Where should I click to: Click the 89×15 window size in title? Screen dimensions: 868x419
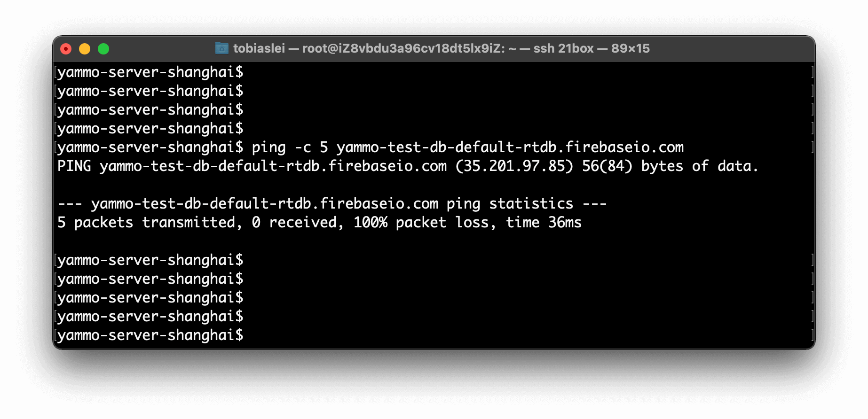click(x=630, y=48)
